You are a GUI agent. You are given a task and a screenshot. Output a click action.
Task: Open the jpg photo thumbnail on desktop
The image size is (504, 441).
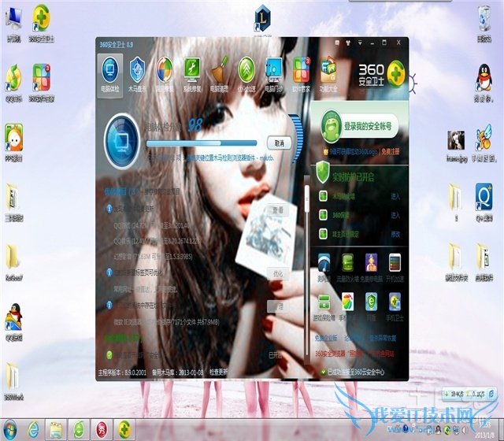click(x=457, y=146)
